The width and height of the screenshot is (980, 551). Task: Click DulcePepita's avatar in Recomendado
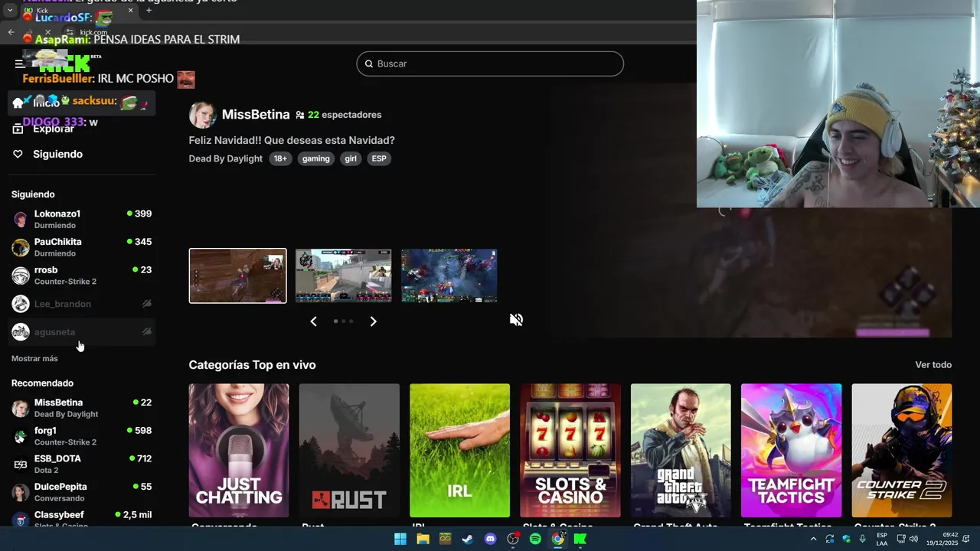tap(21, 492)
